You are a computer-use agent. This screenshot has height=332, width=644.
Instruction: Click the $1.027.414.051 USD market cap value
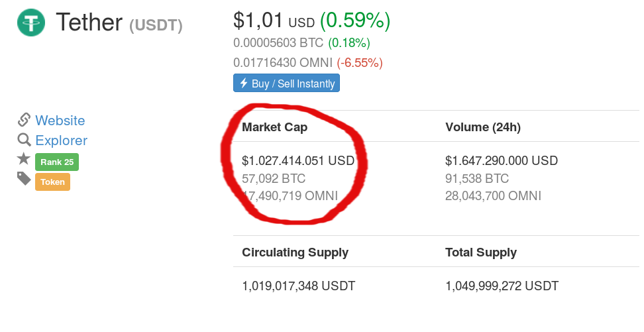pos(298,160)
